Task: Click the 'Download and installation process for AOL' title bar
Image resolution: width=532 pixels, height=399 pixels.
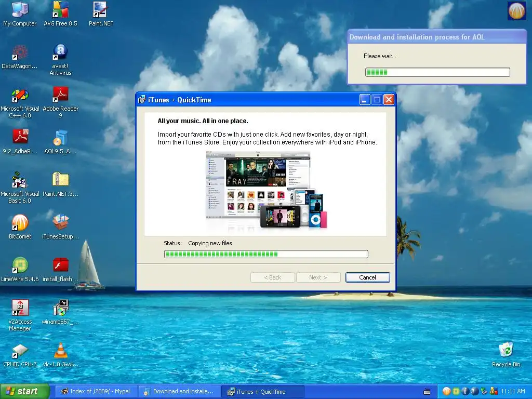Action: click(x=437, y=37)
